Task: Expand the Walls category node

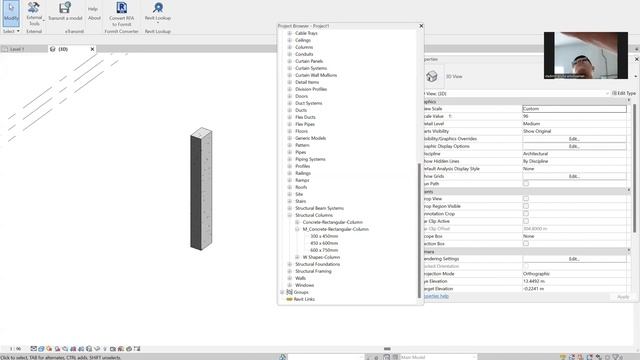Action: [290, 278]
